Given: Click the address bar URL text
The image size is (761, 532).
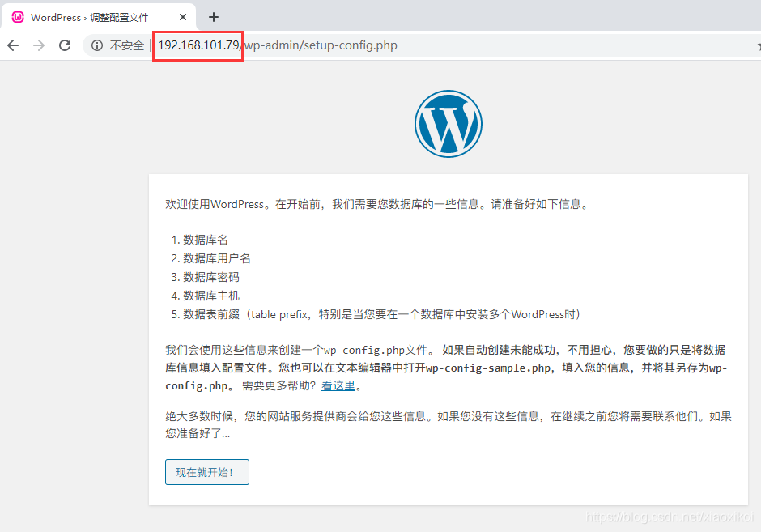Looking at the screenshot, I should click(x=278, y=45).
